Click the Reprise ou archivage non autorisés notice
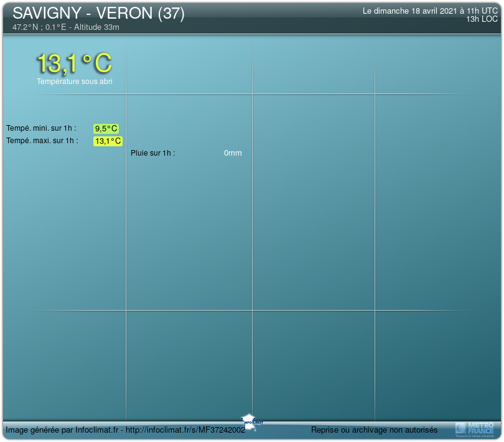Viewport: 504px width, 442px height. pyautogui.click(x=374, y=430)
